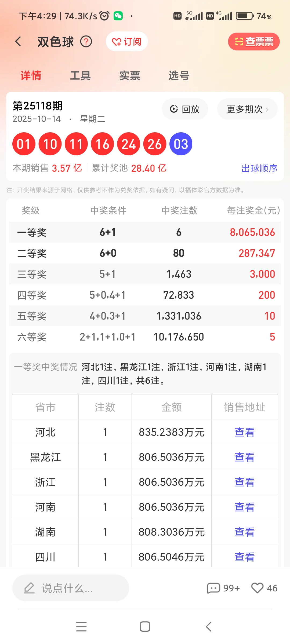Tap the 订阅 subscribe heart button
Screen dimensions: 290x644
click(x=127, y=42)
